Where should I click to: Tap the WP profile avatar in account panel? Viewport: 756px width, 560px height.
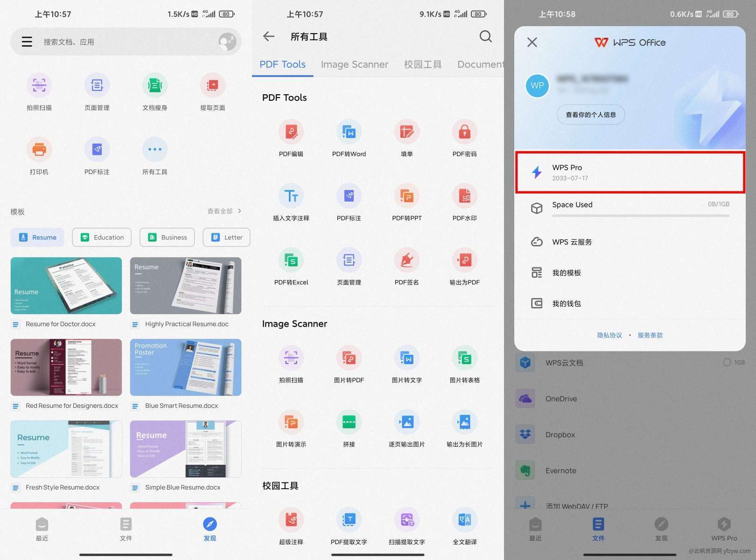(537, 86)
